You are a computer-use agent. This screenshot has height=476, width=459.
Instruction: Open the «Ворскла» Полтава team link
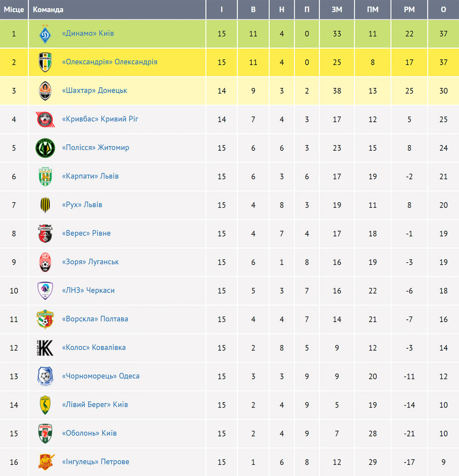pos(95,319)
